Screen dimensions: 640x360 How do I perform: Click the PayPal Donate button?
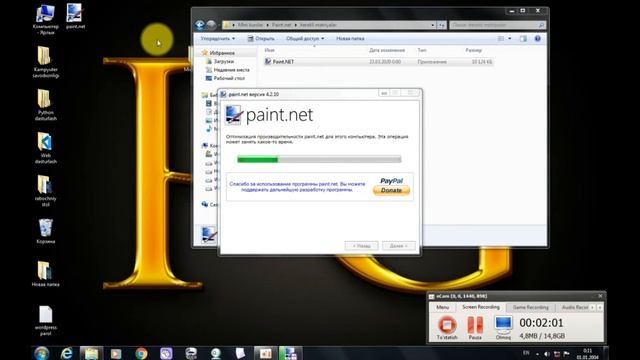pyautogui.click(x=391, y=190)
